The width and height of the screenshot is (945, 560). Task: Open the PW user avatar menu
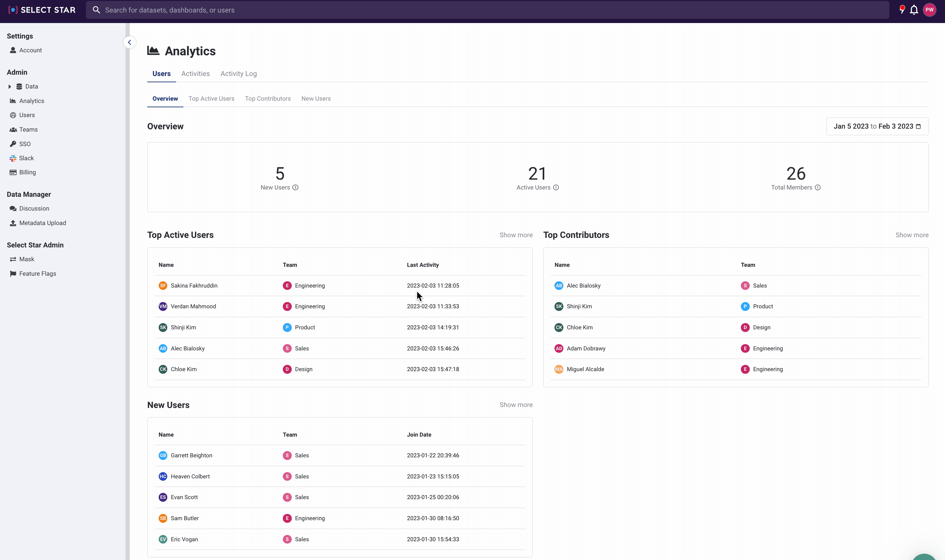coord(929,10)
